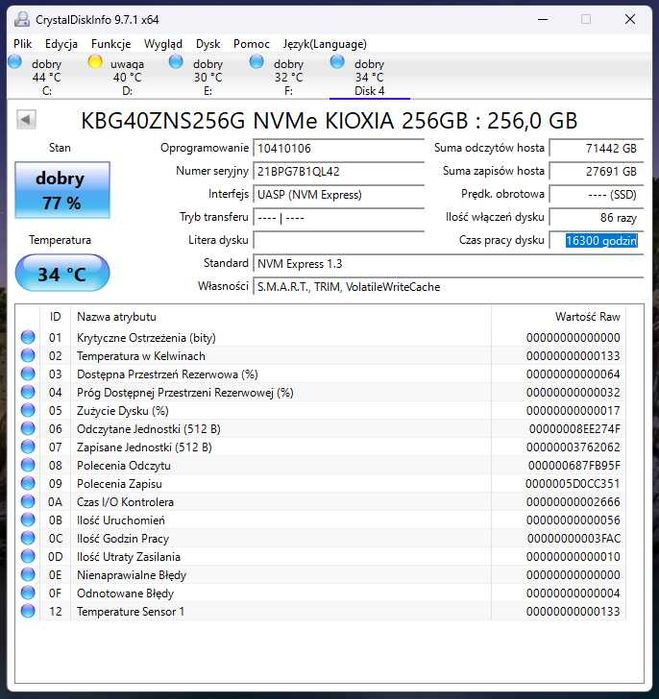Click status orb for attribute 0D Ilość Utraty Zasilania

click(x=28, y=557)
